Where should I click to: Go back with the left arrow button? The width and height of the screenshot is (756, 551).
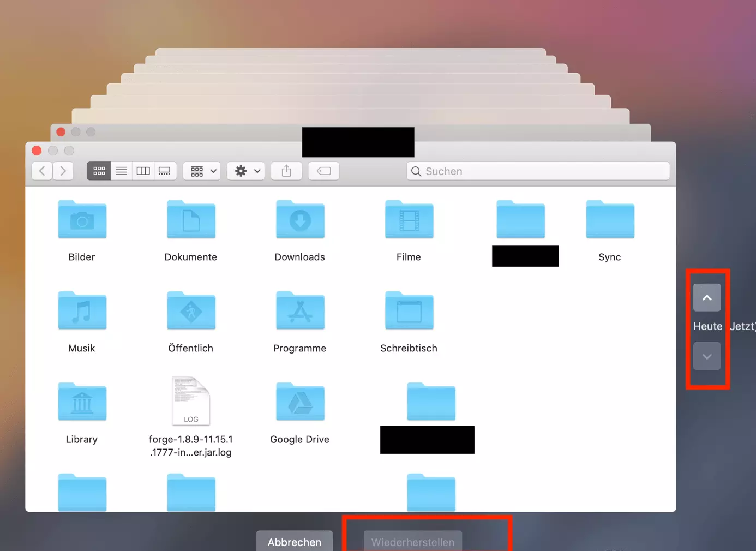click(x=42, y=171)
